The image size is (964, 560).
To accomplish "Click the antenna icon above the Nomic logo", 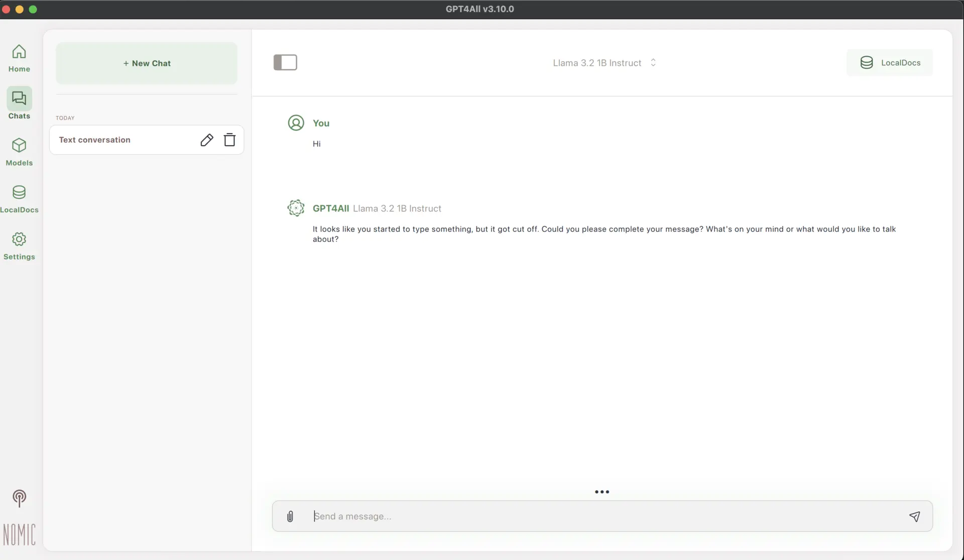I will [x=19, y=498].
